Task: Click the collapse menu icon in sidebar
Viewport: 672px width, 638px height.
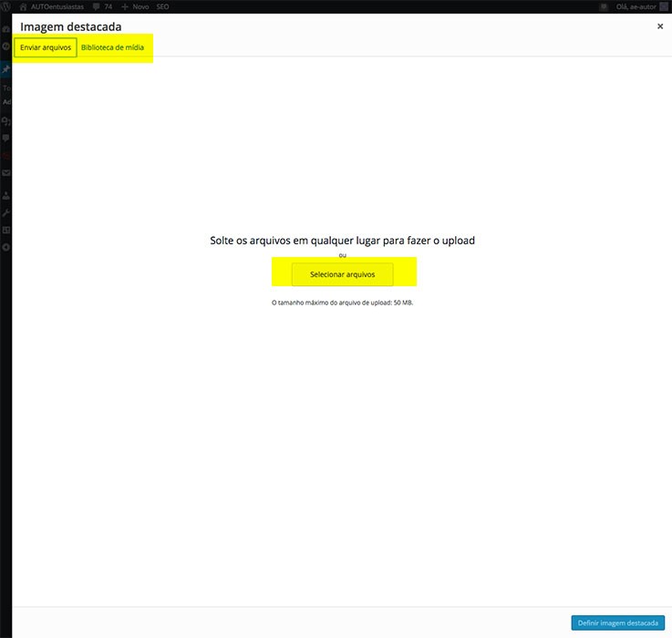Action: coord(5,247)
